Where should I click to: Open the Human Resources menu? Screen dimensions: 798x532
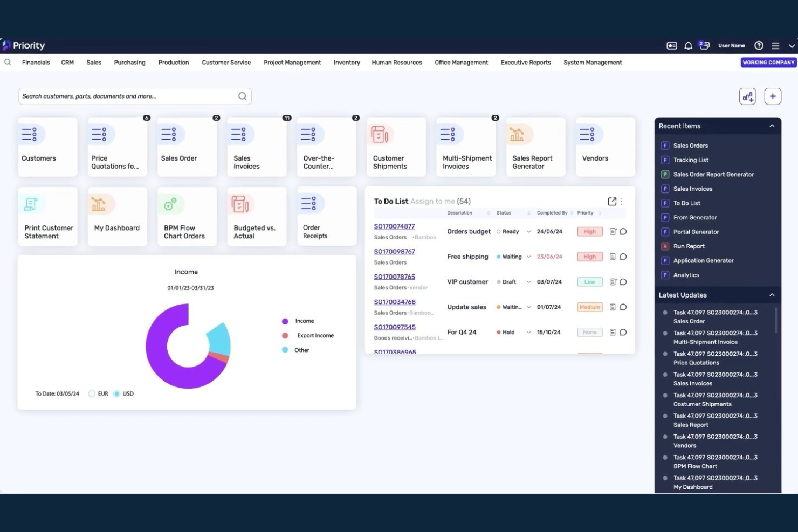[x=396, y=62]
